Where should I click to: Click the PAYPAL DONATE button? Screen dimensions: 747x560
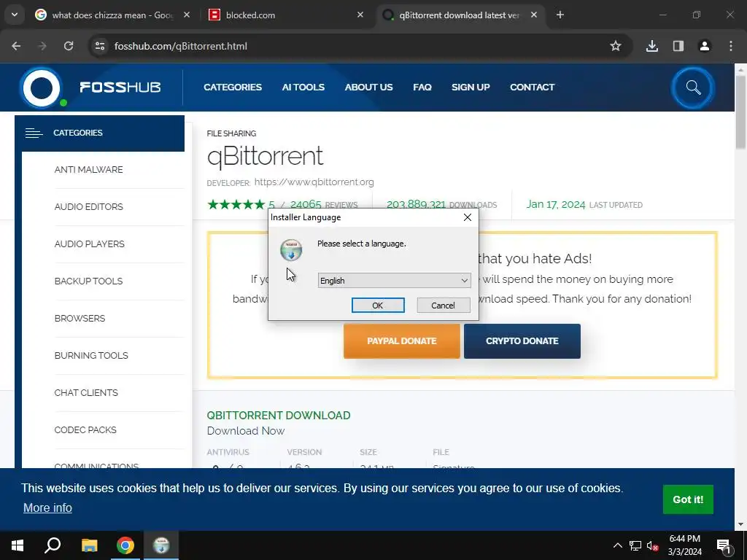point(402,341)
